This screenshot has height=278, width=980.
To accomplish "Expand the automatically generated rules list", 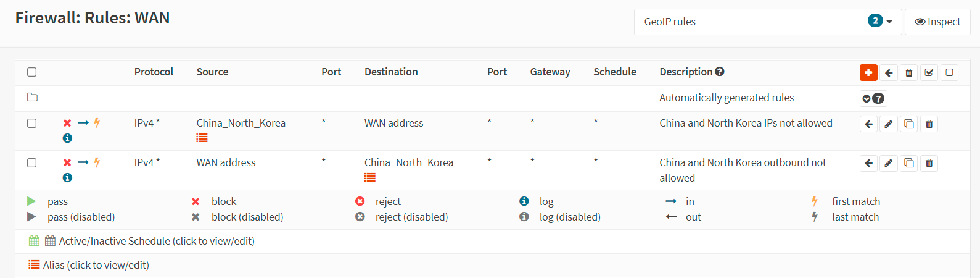I will click(873, 98).
